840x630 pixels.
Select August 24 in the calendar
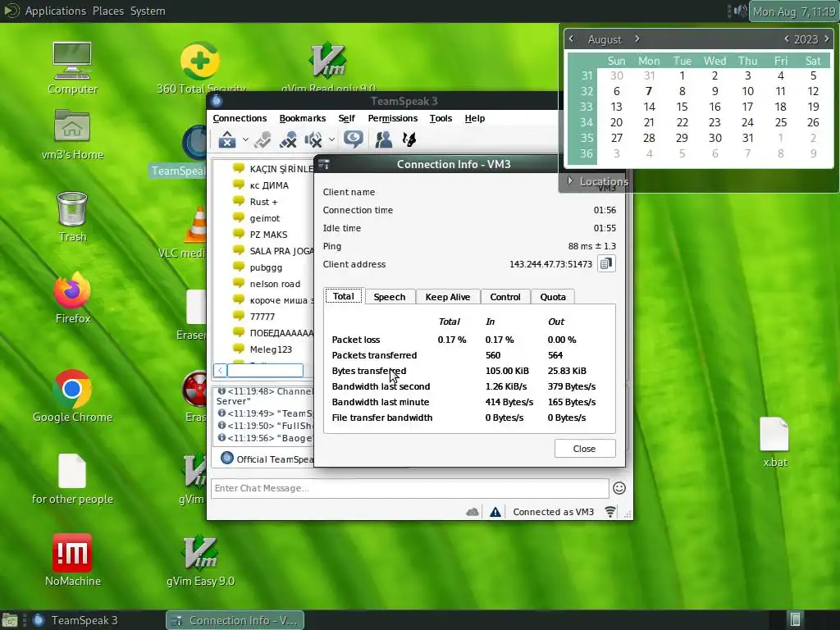[x=748, y=123]
